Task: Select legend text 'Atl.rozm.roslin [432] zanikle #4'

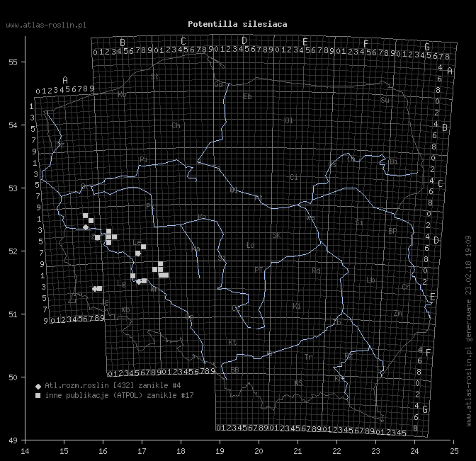Action: coord(113,385)
